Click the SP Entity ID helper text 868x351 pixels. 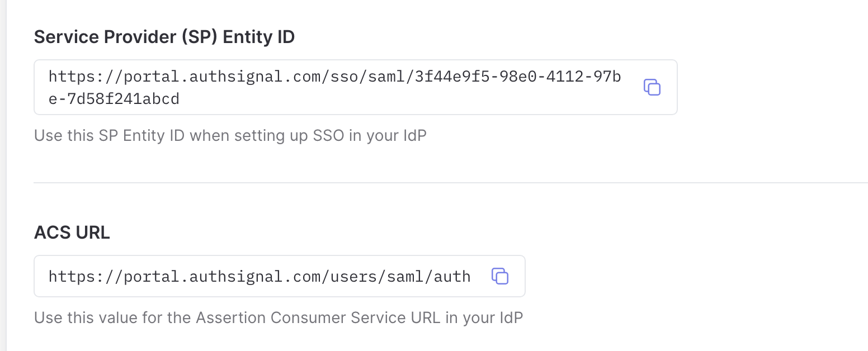tap(230, 136)
